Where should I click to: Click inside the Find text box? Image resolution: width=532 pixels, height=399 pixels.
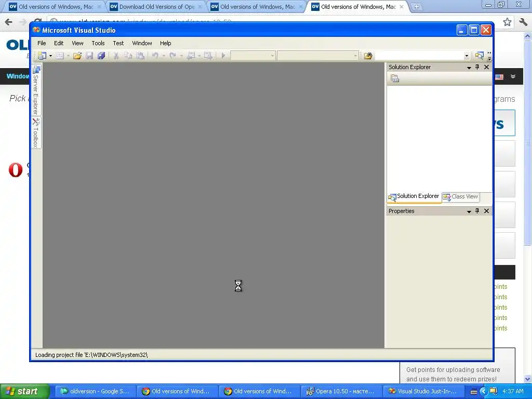coord(419,56)
